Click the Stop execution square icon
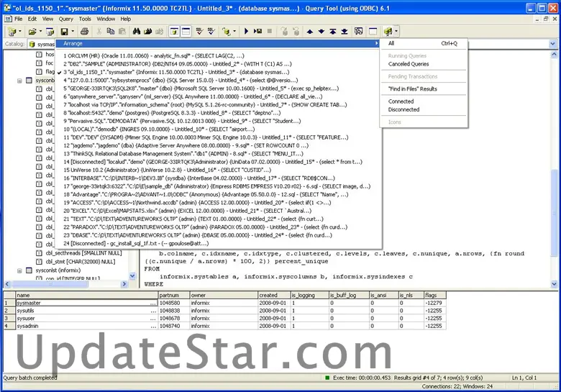This screenshot has width=561, height=392. pyautogui.click(x=270, y=32)
